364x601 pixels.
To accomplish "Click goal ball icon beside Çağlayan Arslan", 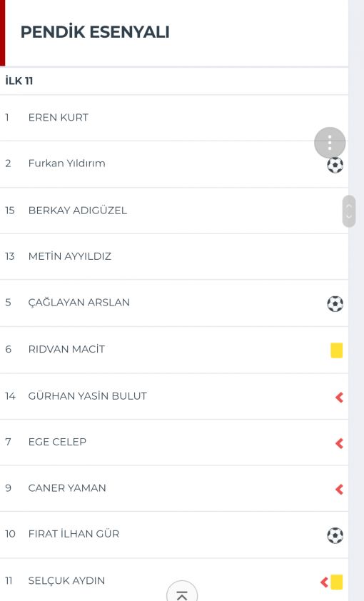I will tap(335, 304).
